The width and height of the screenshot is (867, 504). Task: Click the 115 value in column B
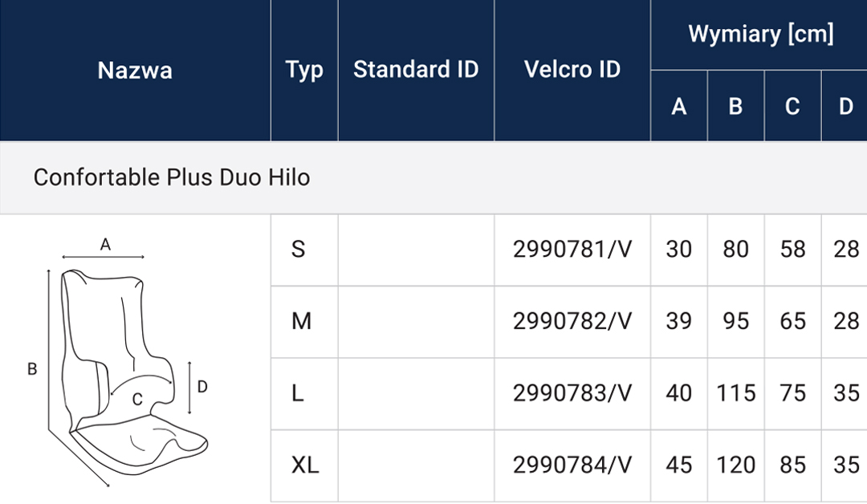[x=736, y=393]
